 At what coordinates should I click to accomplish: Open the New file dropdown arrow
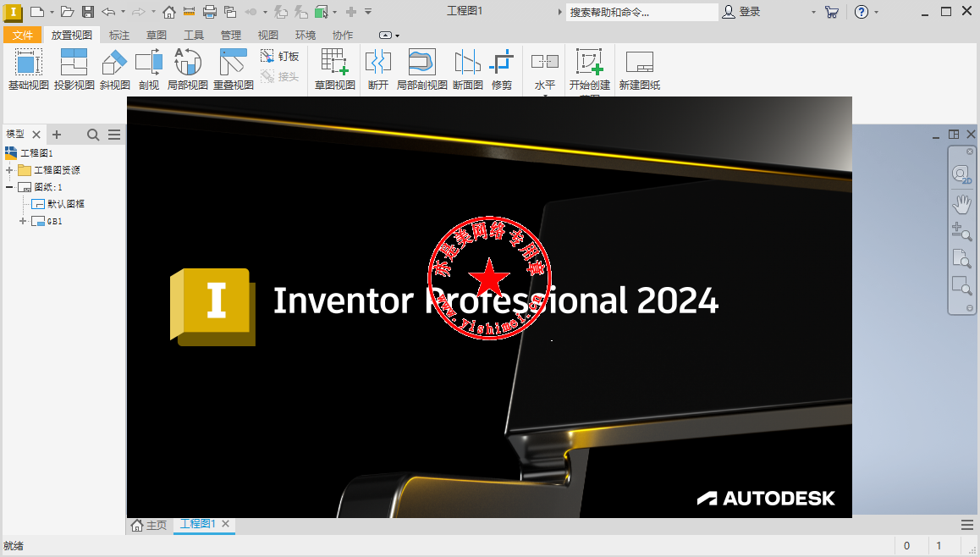click(x=52, y=12)
